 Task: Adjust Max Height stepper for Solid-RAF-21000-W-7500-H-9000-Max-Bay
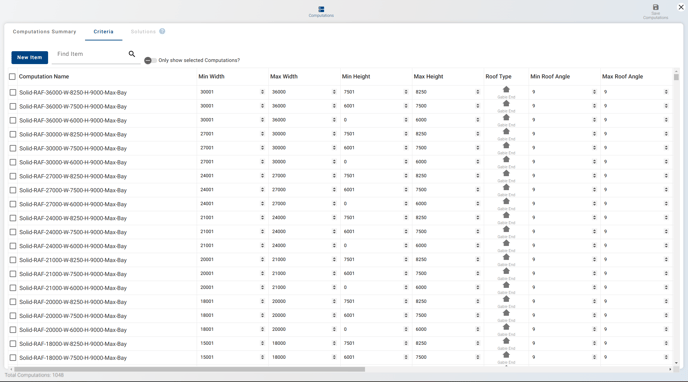(477, 274)
